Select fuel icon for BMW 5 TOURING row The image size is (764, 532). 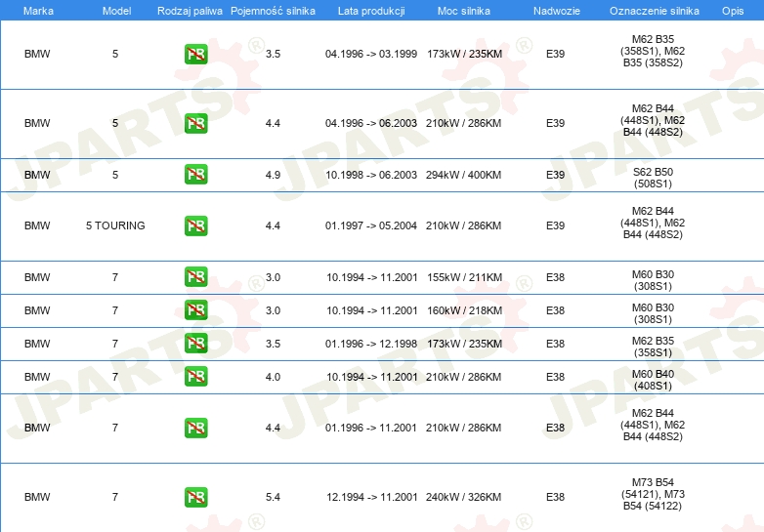coord(195,225)
